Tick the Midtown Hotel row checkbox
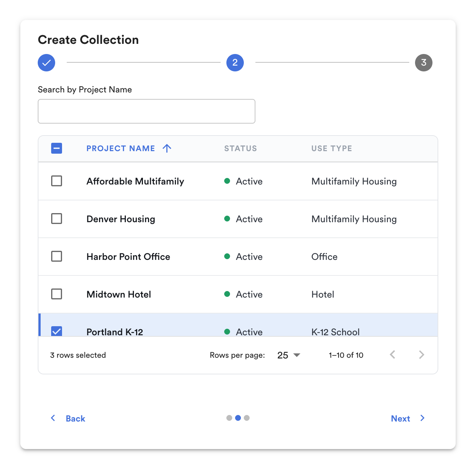 coord(57,294)
